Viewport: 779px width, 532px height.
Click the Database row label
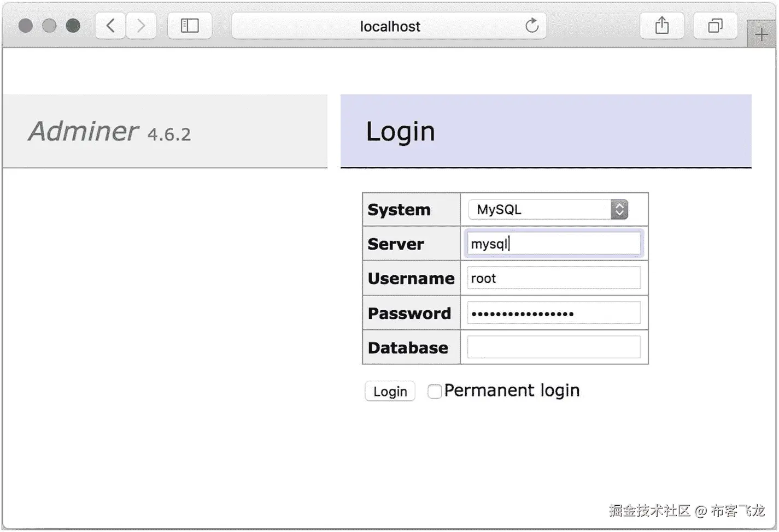[x=408, y=348]
